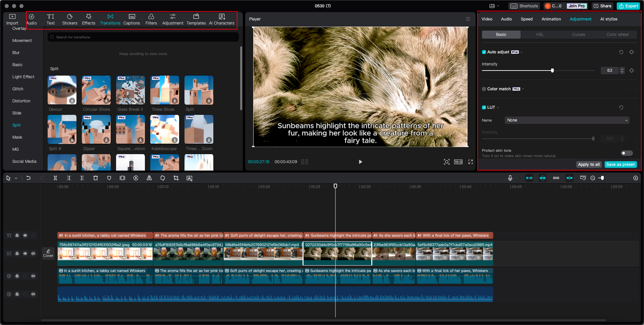Open the Shortcuts button
The width and height of the screenshot is (644, 325).
(x=524, y=6)
